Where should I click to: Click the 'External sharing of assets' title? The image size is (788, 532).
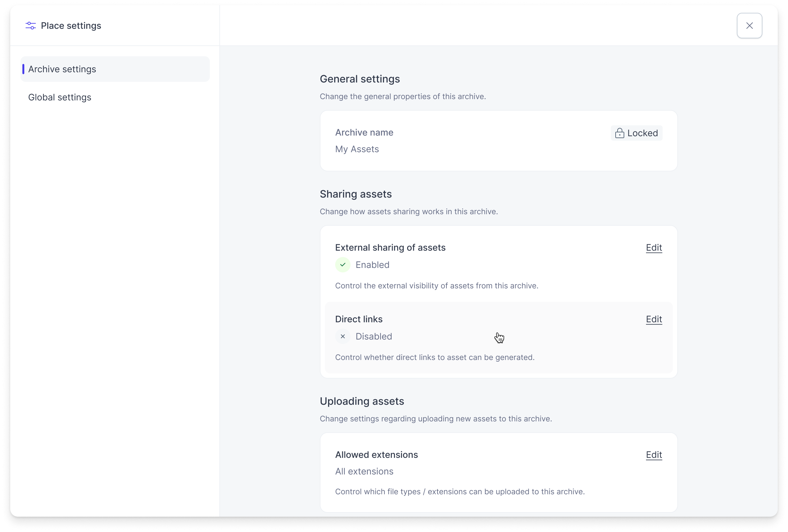tap(390, 247)
